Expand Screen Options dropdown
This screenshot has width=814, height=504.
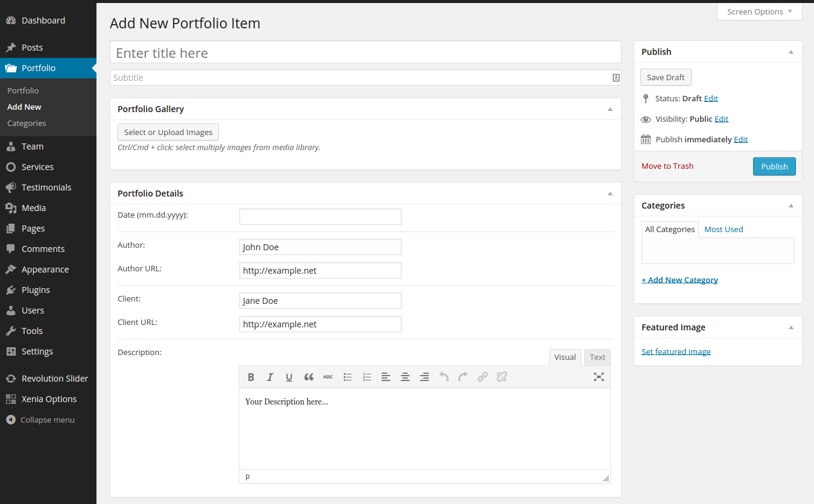[x=760, y=12]
